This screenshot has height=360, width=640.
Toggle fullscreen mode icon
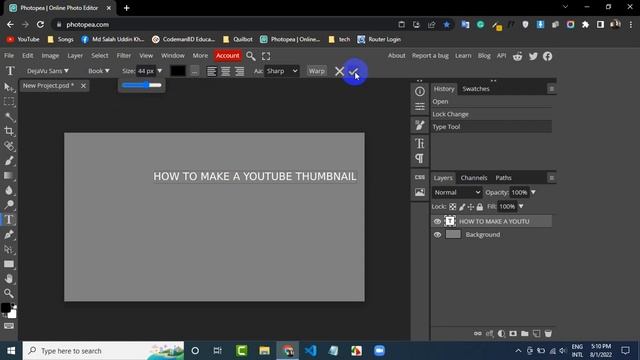(x=266, y=56)
